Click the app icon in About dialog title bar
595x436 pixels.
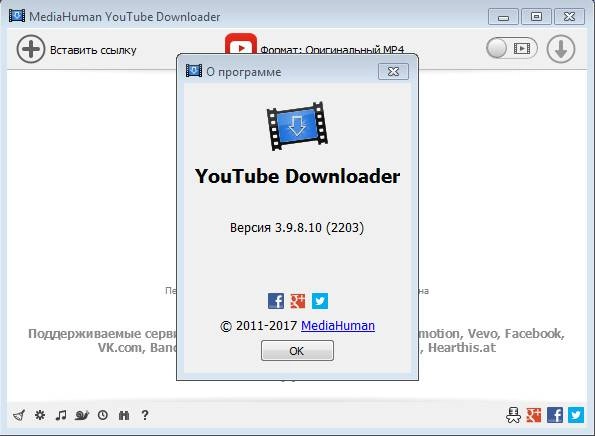tap(194, 71)
